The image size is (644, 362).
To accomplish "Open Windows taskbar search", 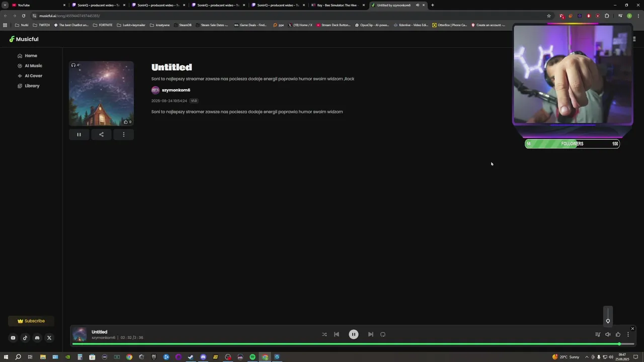I will (x=18, y=357).
